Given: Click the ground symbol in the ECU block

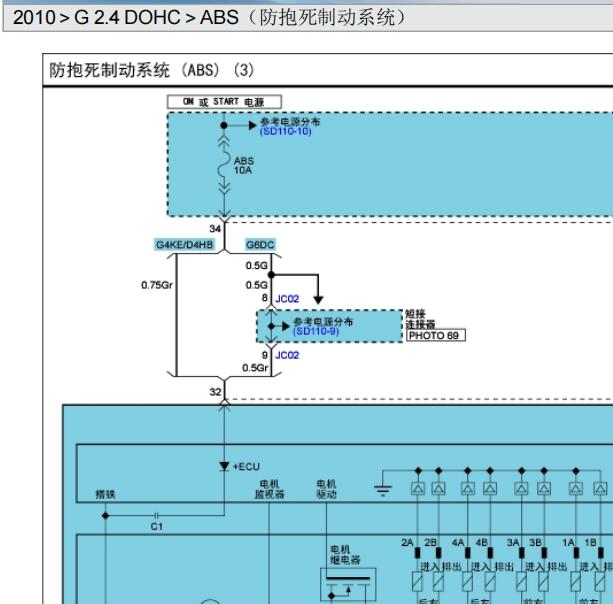Looking at the screenshot, I should pyautogui.click(x=383, y=490).
